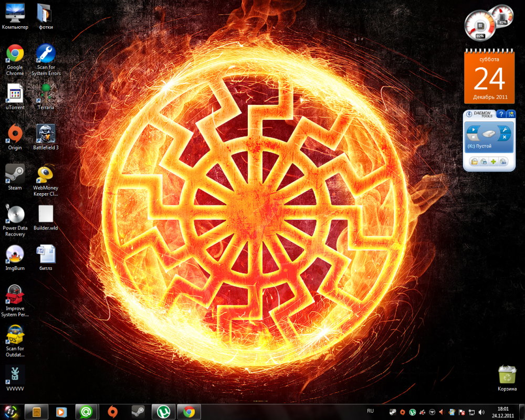Click the calendar gadget showing 24 Декабрь

489,76
